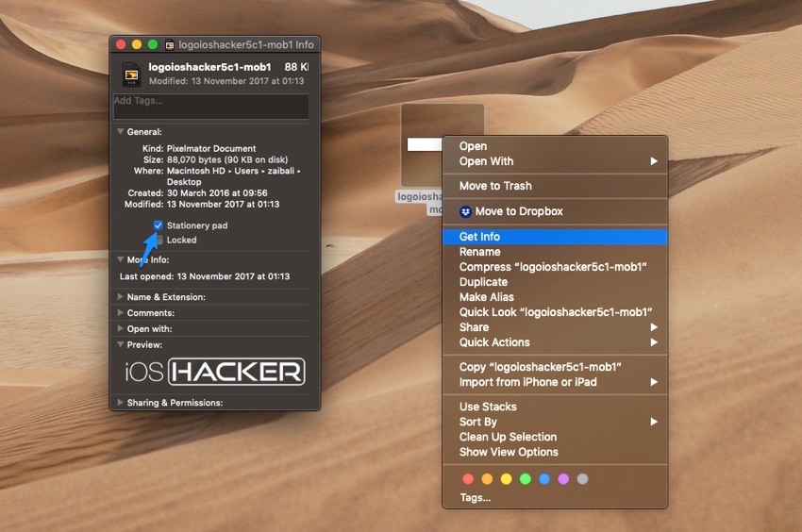Viewport: 802px width, 532px height.
Task: Select Make Alias
Action: click(x=555, y=297)
